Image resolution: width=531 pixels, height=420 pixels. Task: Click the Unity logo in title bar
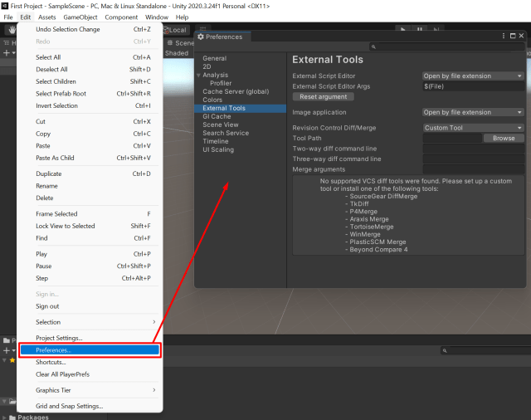tap(5, 6)
